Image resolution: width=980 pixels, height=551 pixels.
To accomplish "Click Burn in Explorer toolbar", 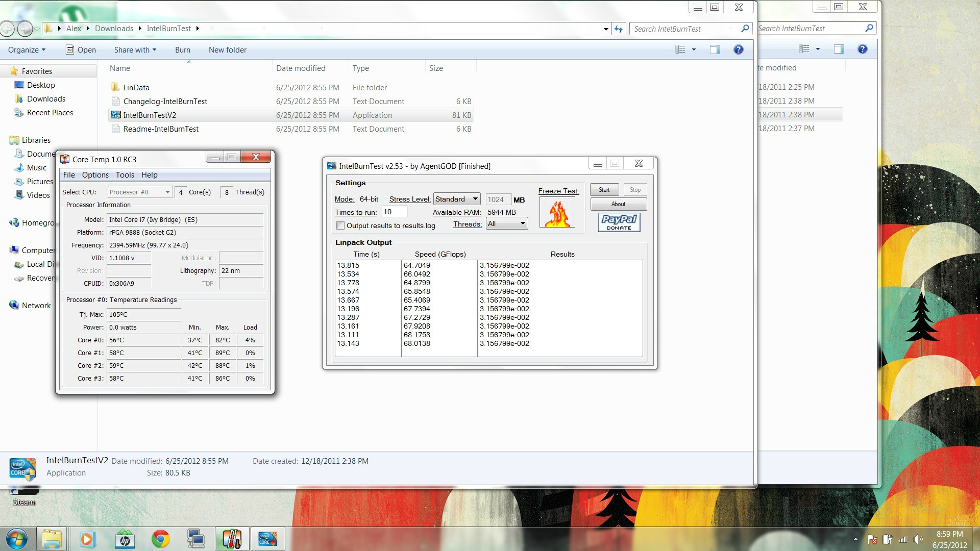I will (x=183, y=49).
